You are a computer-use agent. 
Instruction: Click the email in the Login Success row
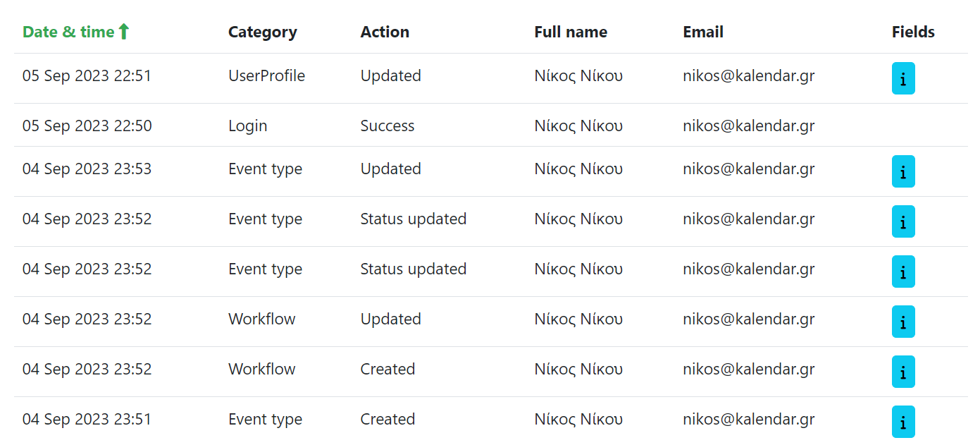[x=748, y=126]
